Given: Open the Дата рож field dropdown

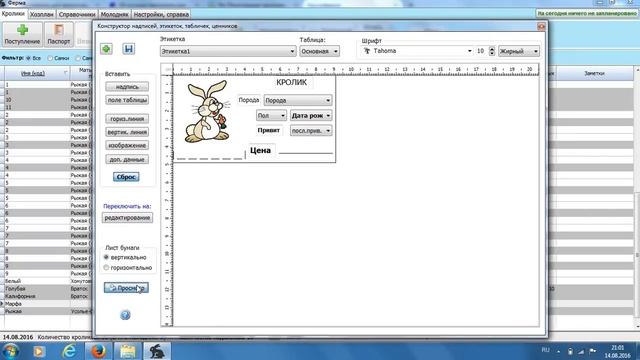Looking at the screenshot, I should coord(311,116).
